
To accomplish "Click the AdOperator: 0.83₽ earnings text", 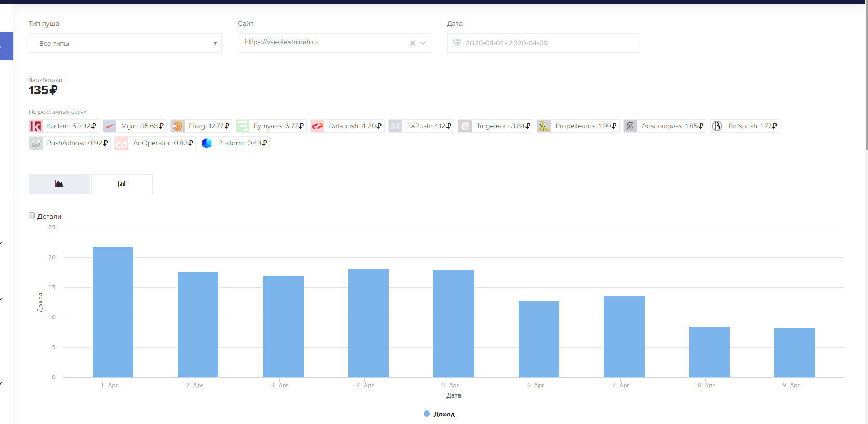I will coord(163,143).
